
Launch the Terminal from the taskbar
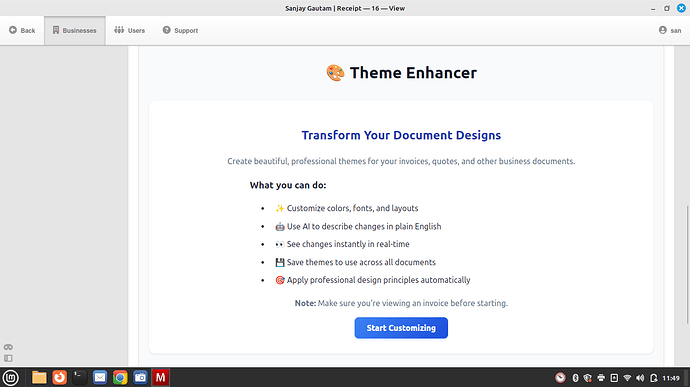pos(80,377)
